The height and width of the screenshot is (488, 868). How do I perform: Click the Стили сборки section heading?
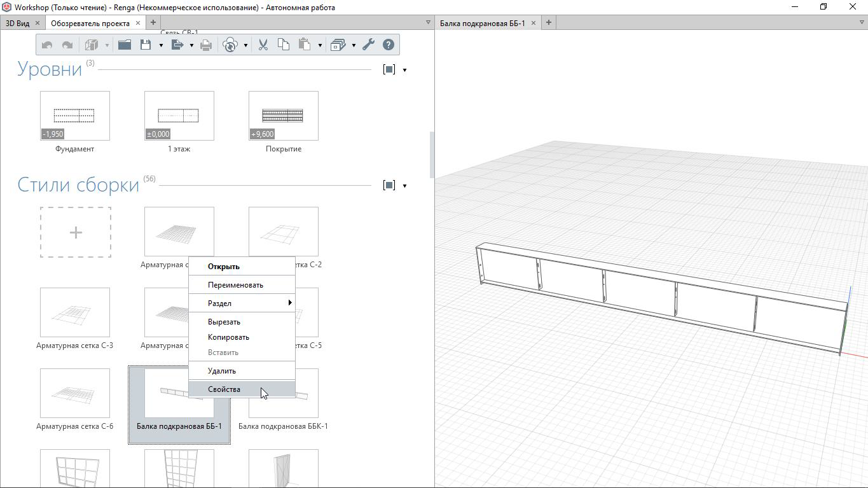(78, 185)
